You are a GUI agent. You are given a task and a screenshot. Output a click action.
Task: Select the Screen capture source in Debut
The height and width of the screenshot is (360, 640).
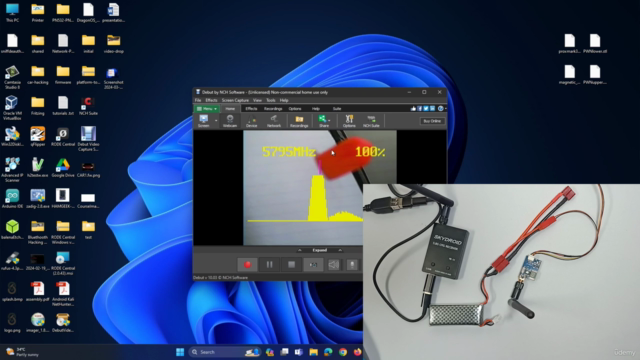(x=203, y=121)
